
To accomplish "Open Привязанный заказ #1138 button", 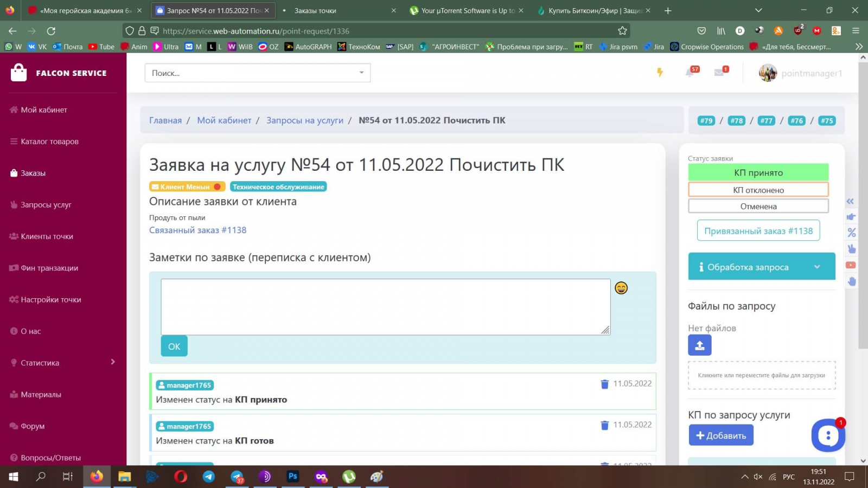I will tap(758, 230).
